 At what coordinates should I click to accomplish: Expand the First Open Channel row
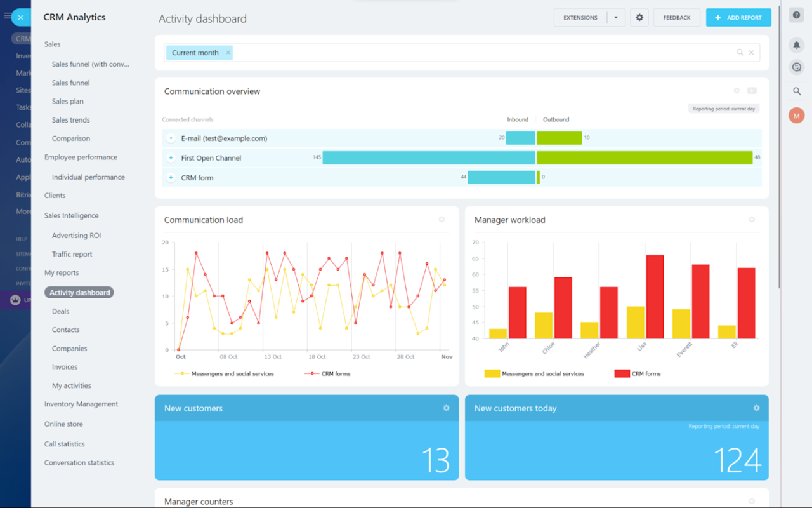170,157
